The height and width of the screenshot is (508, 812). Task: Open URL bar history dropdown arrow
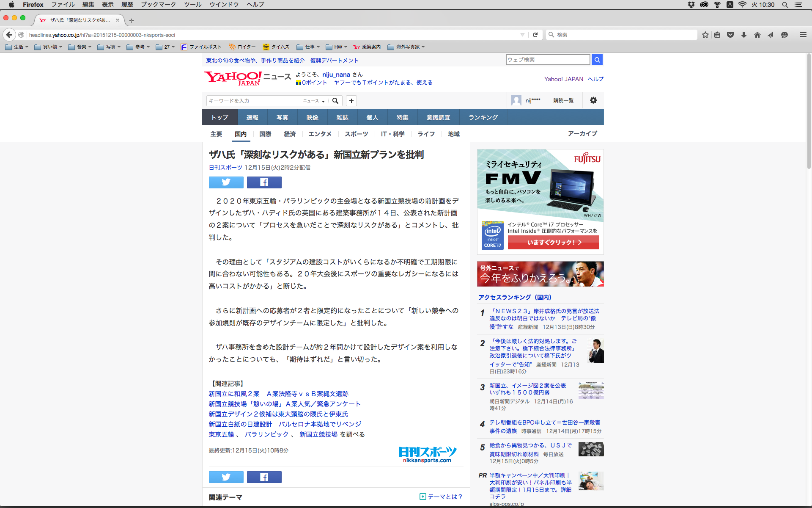tap(522, 35)
